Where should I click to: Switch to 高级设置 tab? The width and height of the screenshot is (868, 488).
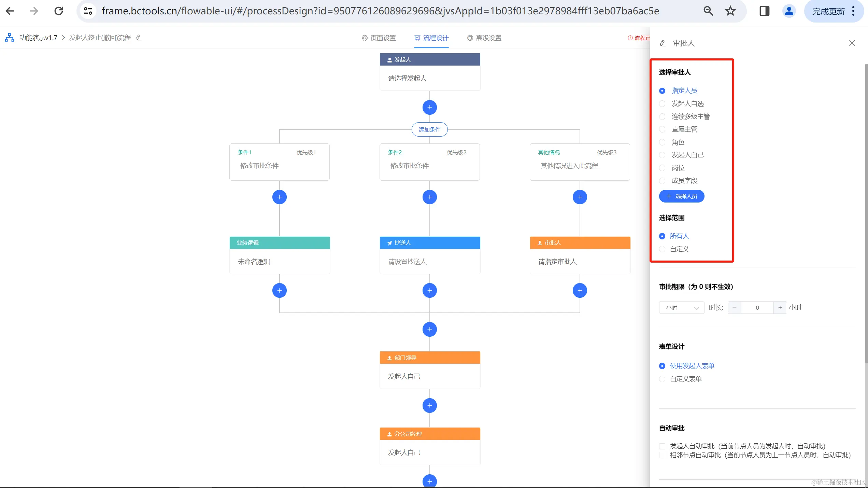(x=484, y=38)
